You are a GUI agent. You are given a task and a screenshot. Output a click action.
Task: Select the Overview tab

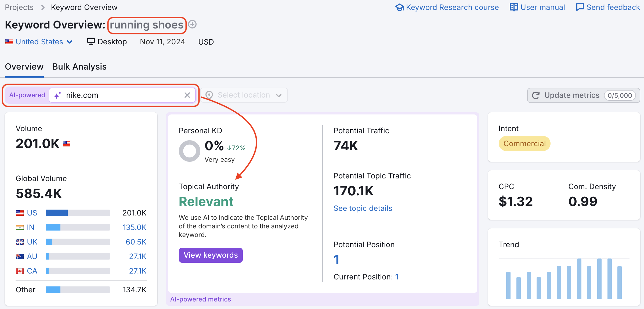(x=24, y=66)
